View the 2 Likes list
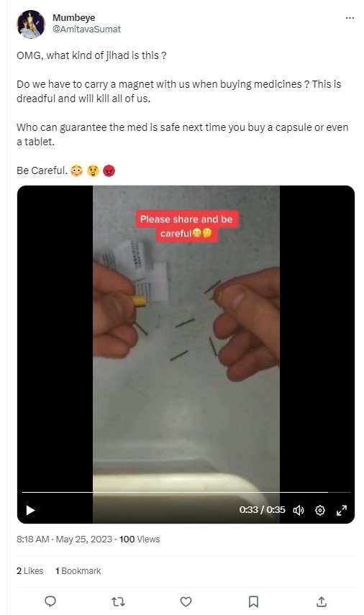This screenshot has height=615, width=364. tap(29, 570)
